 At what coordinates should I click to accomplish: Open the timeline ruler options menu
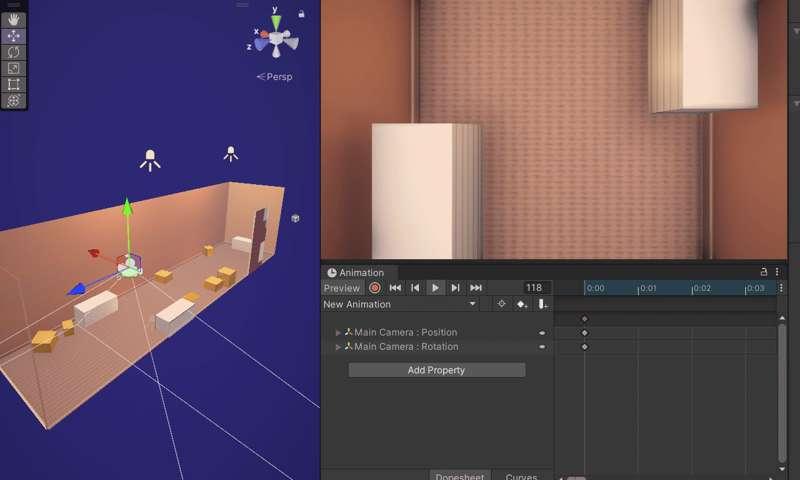coord(781,288)
